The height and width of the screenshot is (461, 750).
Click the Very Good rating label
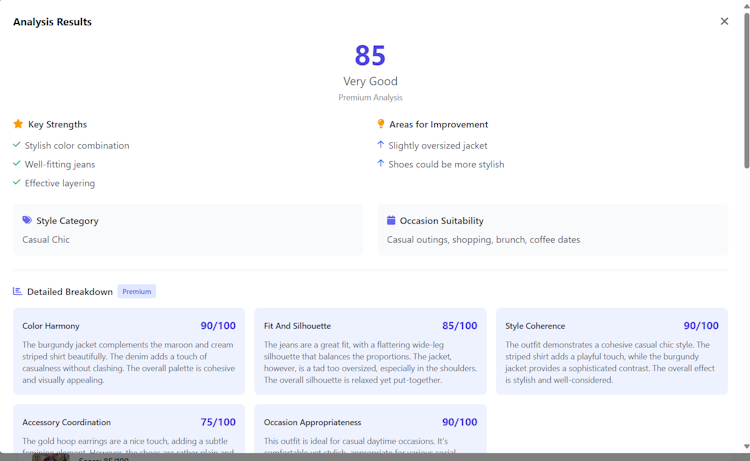[370, 81]
